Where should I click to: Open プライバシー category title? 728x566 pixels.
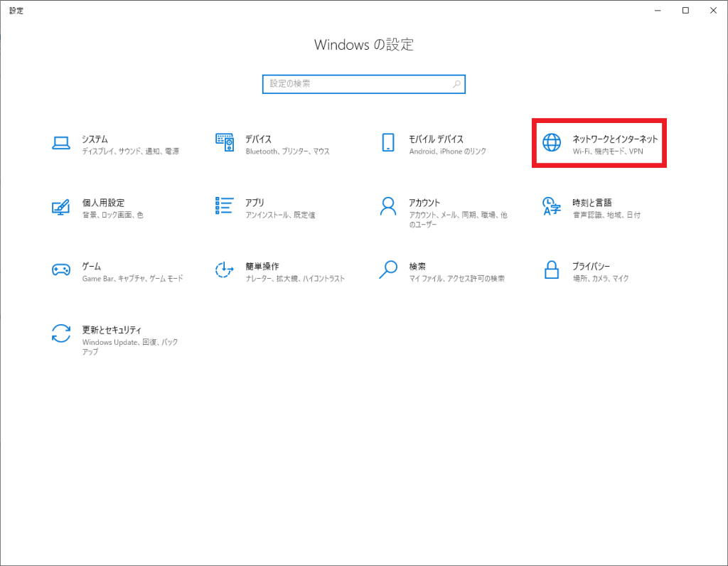(591, 267)
